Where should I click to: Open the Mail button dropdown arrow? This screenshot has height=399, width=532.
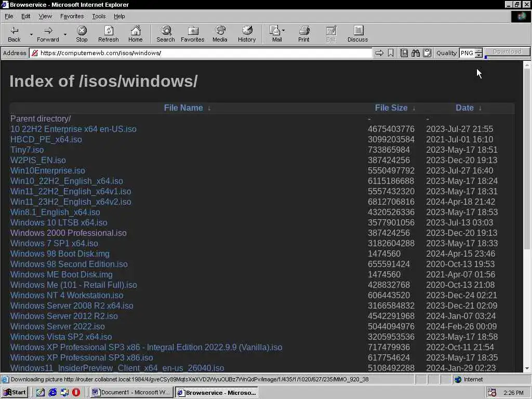tap(284, 31)
